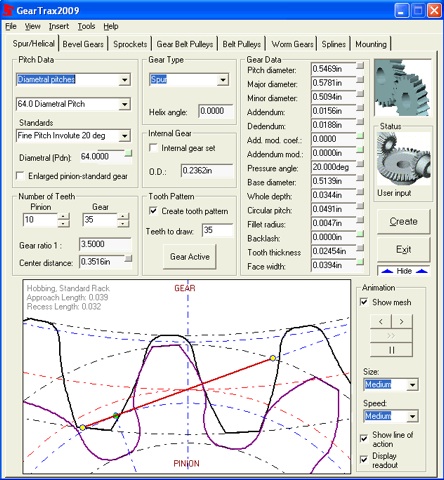This screenshot has width=444, height=480.
Task: Click the bevel gear Status image
Action: pyautogui.click(x=403, y=158)
